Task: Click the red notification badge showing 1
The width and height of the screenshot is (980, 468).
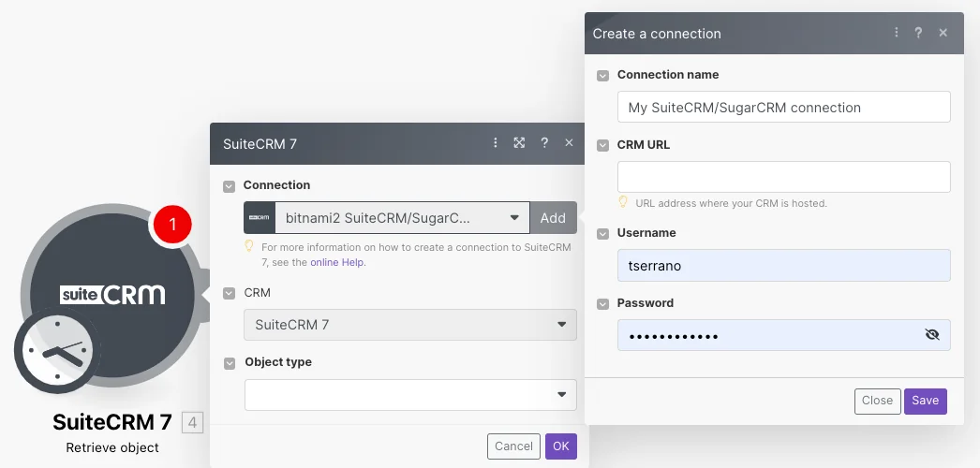Action: [172, 224]
